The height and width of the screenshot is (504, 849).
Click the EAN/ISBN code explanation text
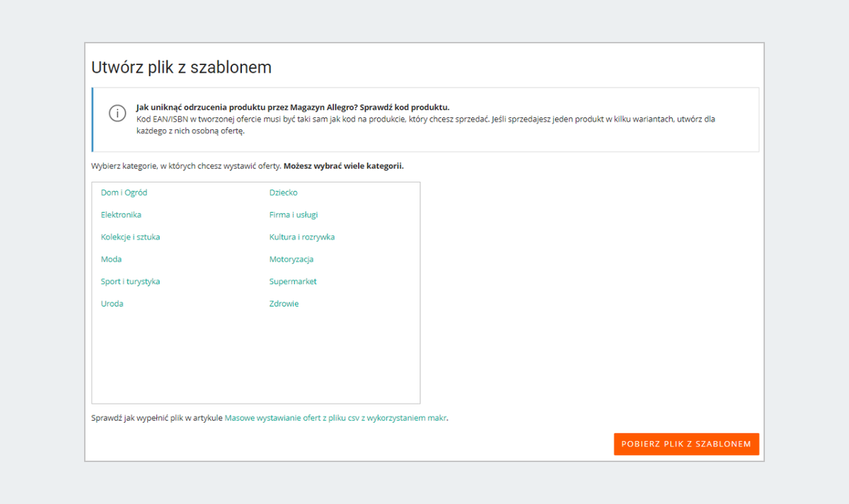coord(426,125)
